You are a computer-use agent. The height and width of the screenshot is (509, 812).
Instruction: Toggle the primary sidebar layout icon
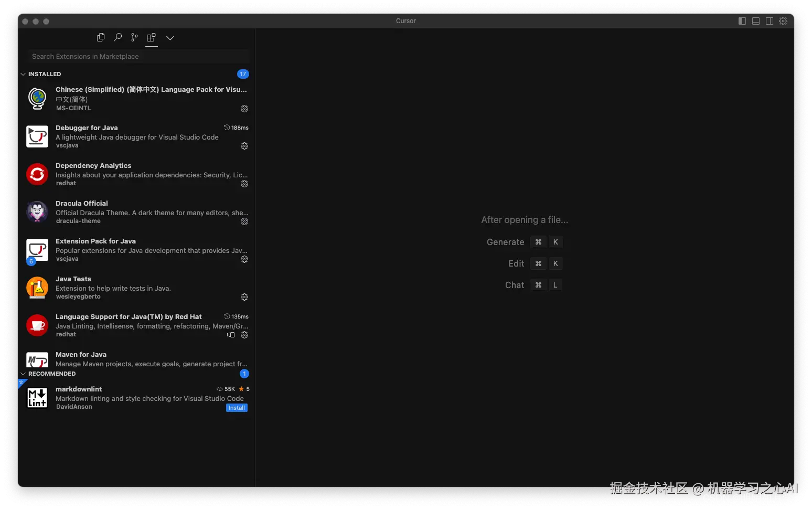pos(742,21)
